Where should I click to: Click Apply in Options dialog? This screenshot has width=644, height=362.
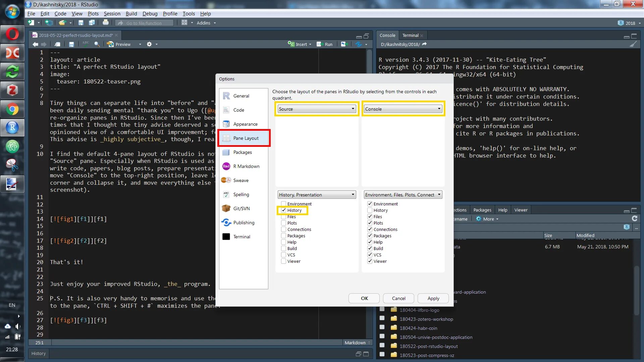click(433, 298)
